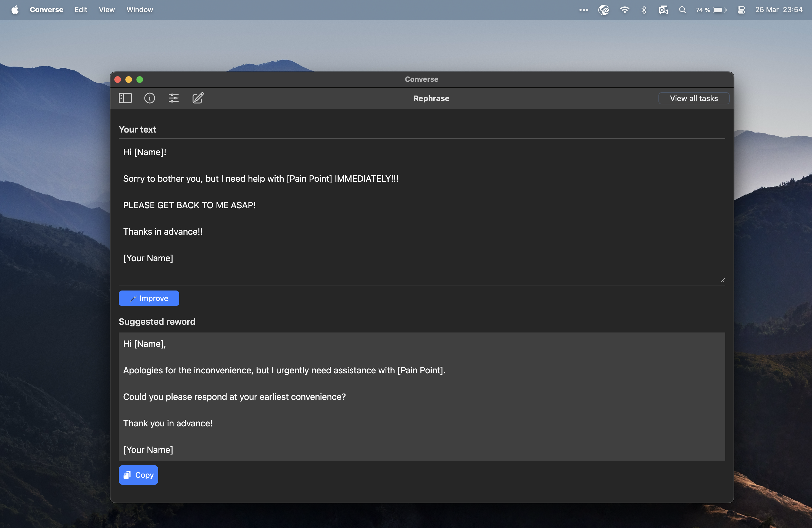Open the Window menu
This screenshot has height=528, width=812.
139,10
